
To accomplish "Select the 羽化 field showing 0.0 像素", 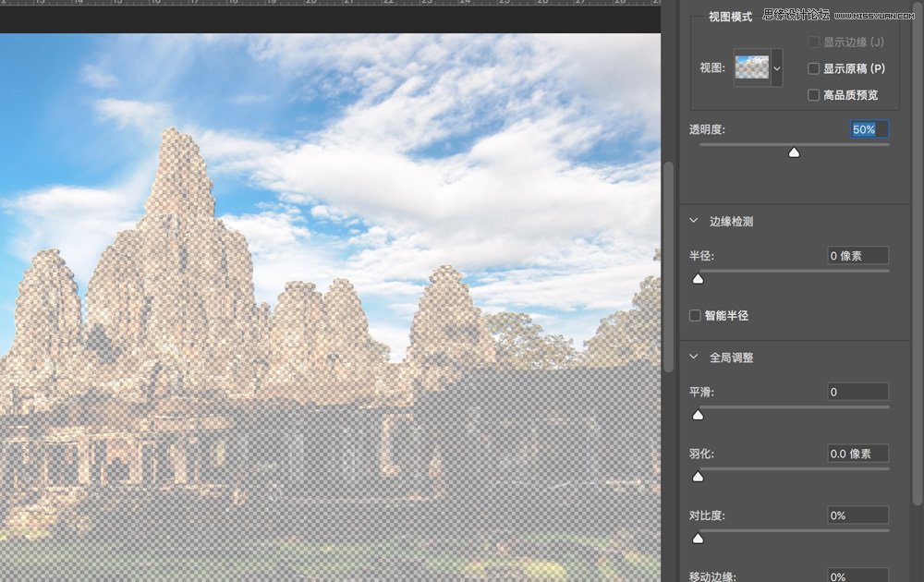I will 857,454.
